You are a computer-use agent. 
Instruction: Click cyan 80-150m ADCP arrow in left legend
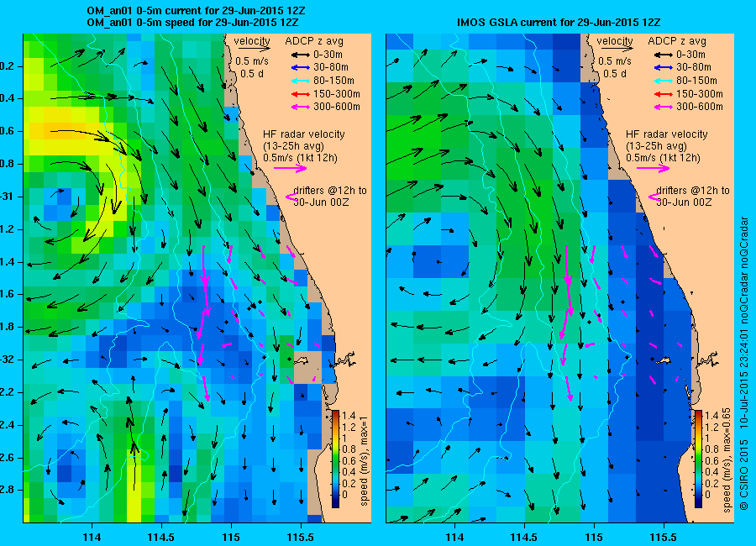(301, 81)
